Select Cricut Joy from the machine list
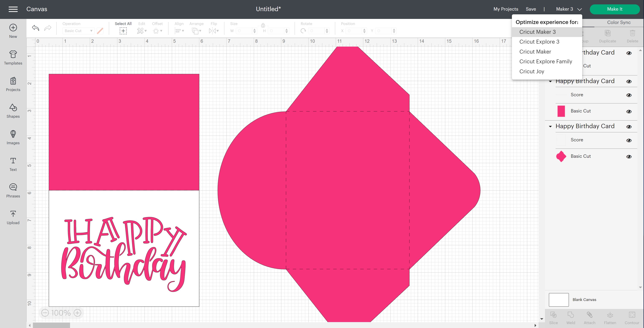This screenshot has width=644, height=328. point(531,71)
